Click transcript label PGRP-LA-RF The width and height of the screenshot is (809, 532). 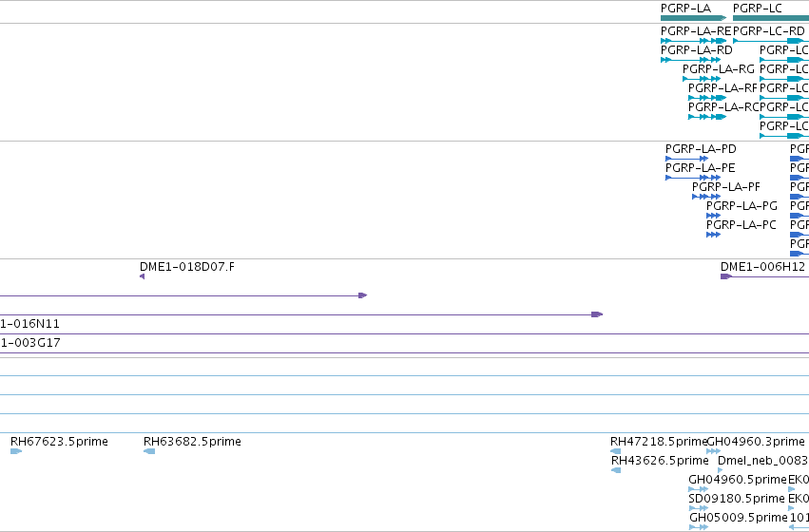tap(722, 88)
